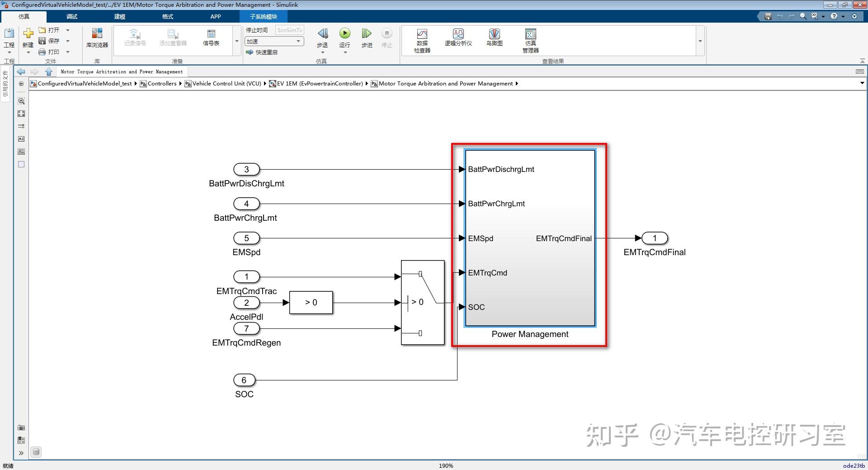Viewport: 868px width, 470px height.
Task: Open the simulation mode dropdown showing 加速
Action: [x=298, y=41]
